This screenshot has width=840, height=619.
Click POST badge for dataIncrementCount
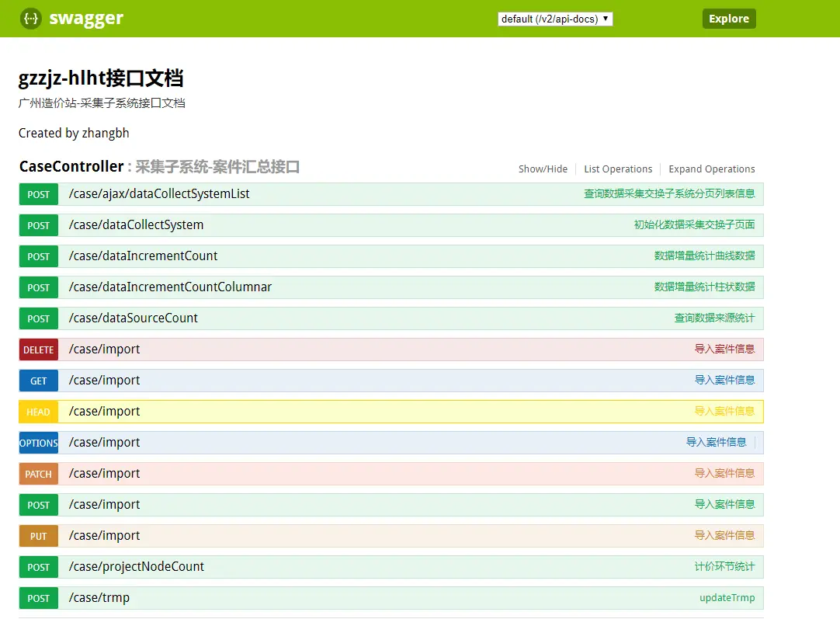(x=39, y=257)
